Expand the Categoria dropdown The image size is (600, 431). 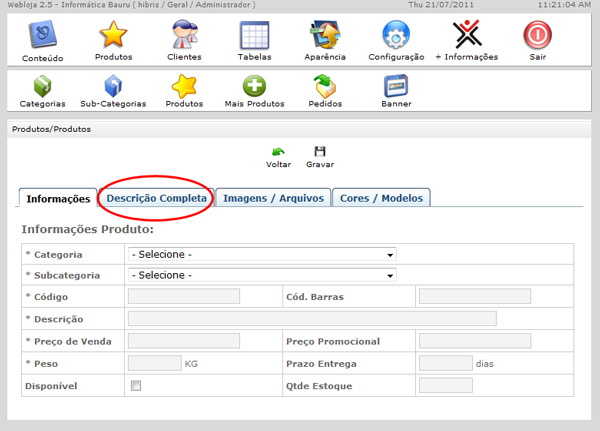[x=262, y=254]
